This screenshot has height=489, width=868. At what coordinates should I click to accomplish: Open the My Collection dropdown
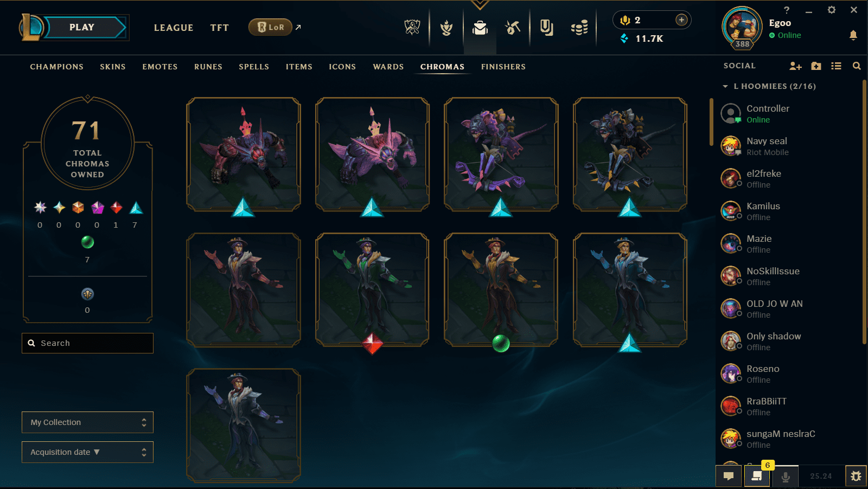point(87,422)
